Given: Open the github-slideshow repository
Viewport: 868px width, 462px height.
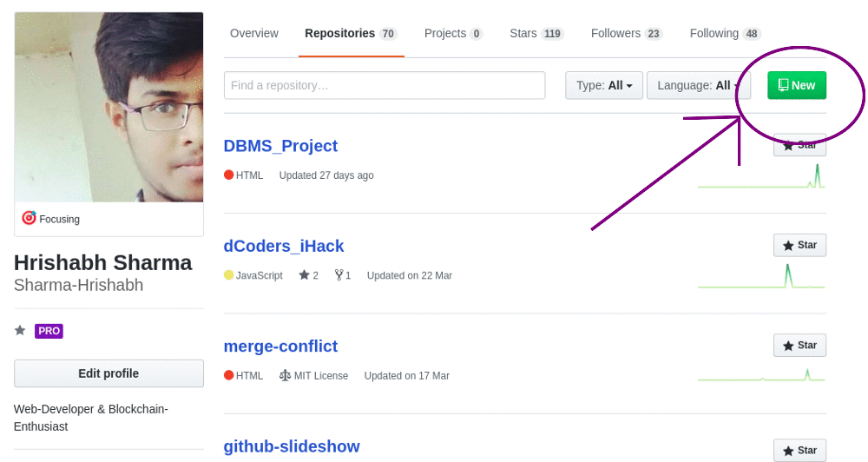Looking at the screenshot, I should [x=291, y=446].
